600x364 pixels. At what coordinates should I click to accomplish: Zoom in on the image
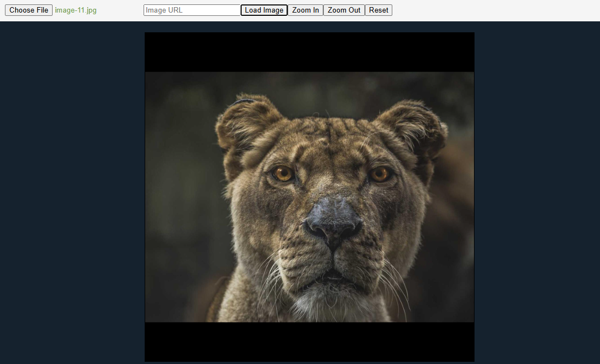pyautogui.click(x=305, y=10)
